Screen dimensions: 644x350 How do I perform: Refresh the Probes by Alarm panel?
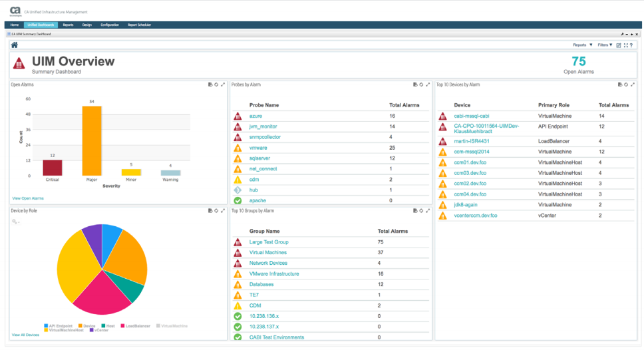click(421, 85)
